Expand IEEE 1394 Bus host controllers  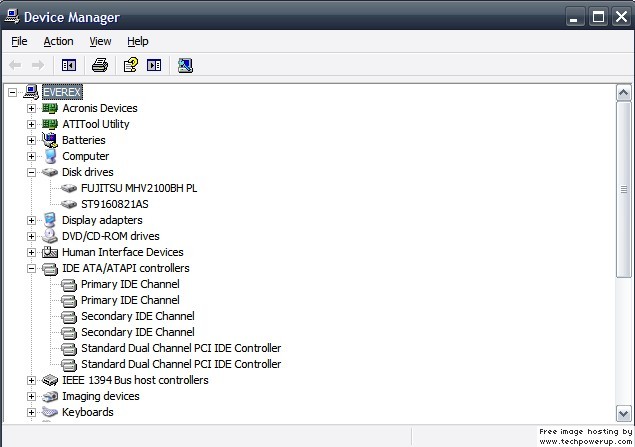point(31,380)
